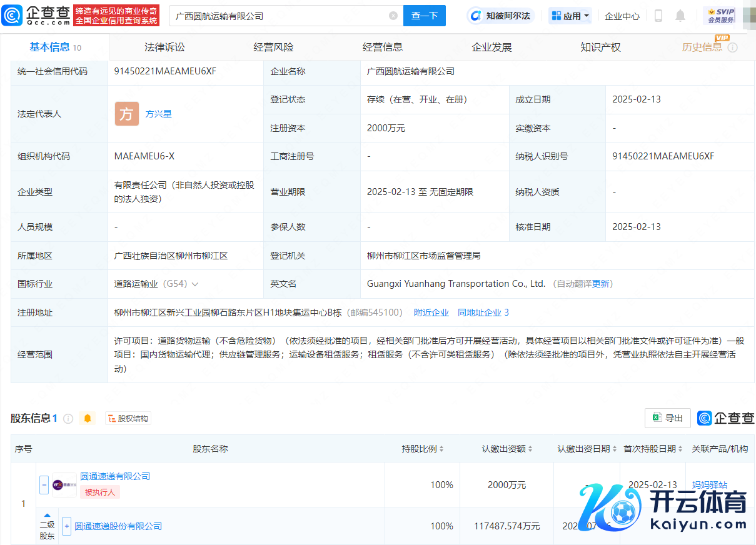Click the info icon beside 股东信息
The height and width of the screenshot is (545, 756).
pos(68,418)
